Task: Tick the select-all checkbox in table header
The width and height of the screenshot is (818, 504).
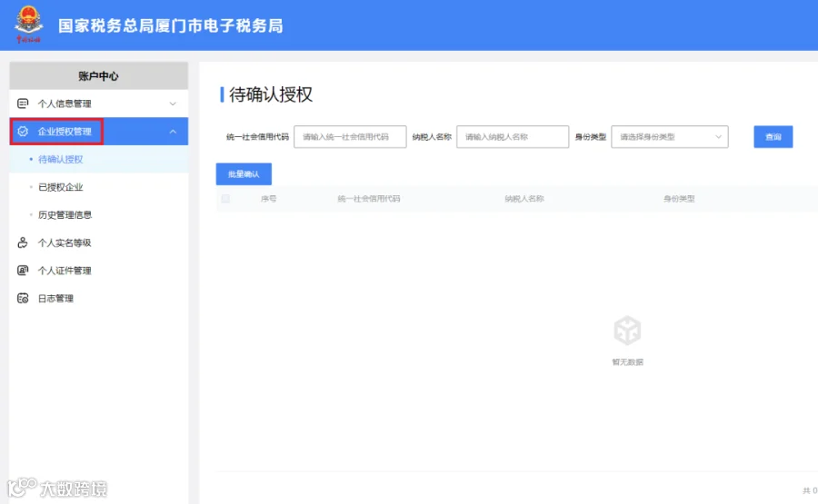Action: coord(225,199)
